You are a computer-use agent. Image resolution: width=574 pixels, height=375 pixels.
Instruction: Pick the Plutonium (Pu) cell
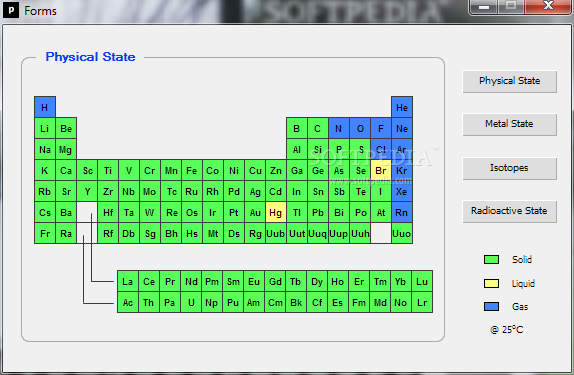pyautogui.click(x=233, y=302)
